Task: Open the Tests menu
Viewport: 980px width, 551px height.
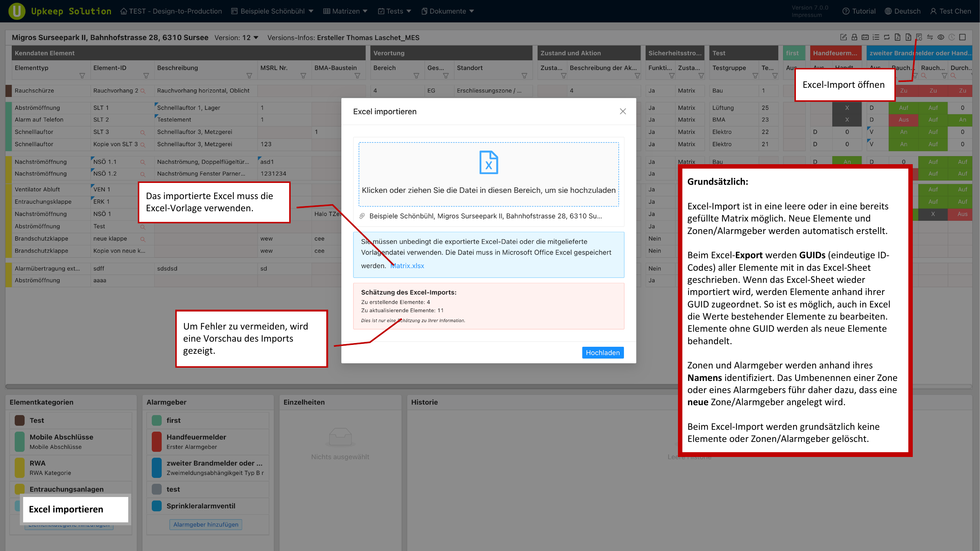Action: coord(395,11)
